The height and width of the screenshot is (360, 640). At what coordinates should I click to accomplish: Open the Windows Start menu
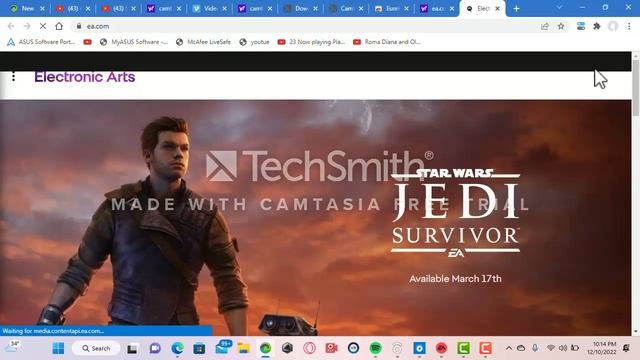pos(58,348)
